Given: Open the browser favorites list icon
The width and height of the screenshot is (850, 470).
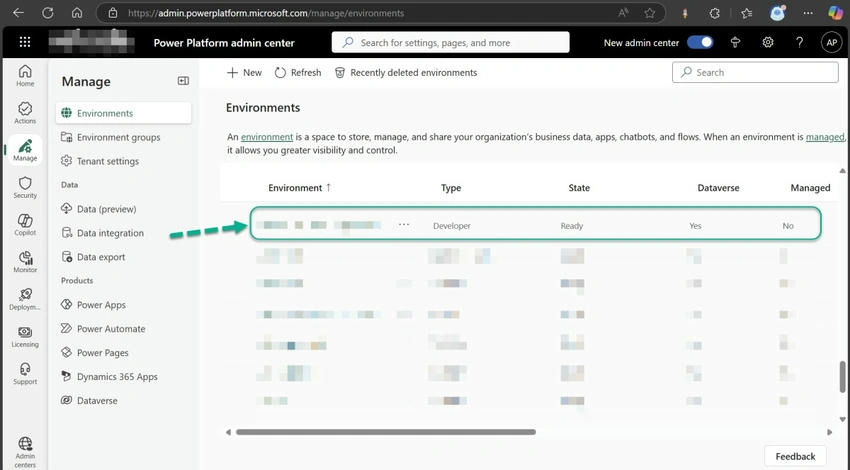Looking at the screenshot, I should point(746,14).
